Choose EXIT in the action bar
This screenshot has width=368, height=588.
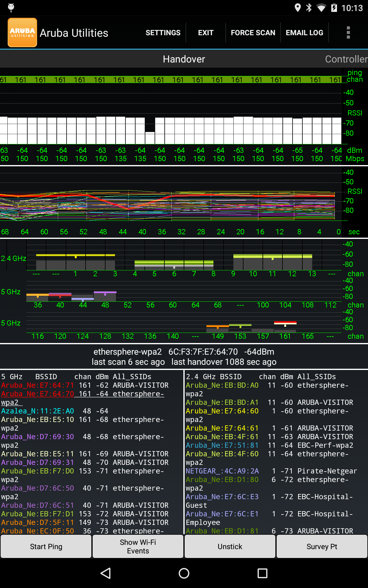(206, 32)
